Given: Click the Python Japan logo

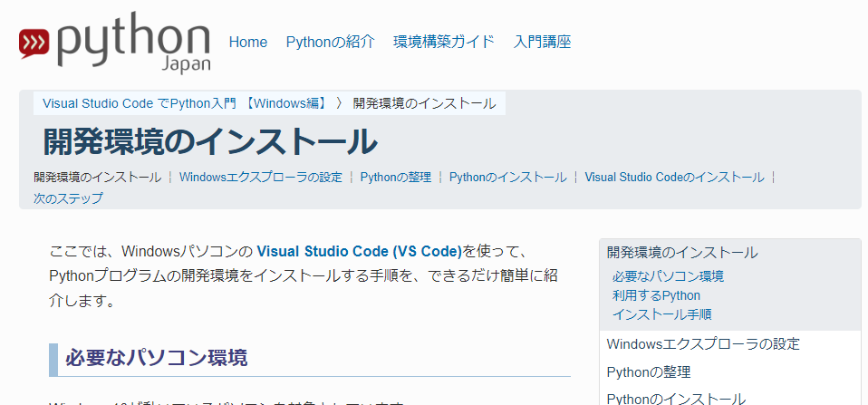Looking at the screenshot, I should pos(114,42).
